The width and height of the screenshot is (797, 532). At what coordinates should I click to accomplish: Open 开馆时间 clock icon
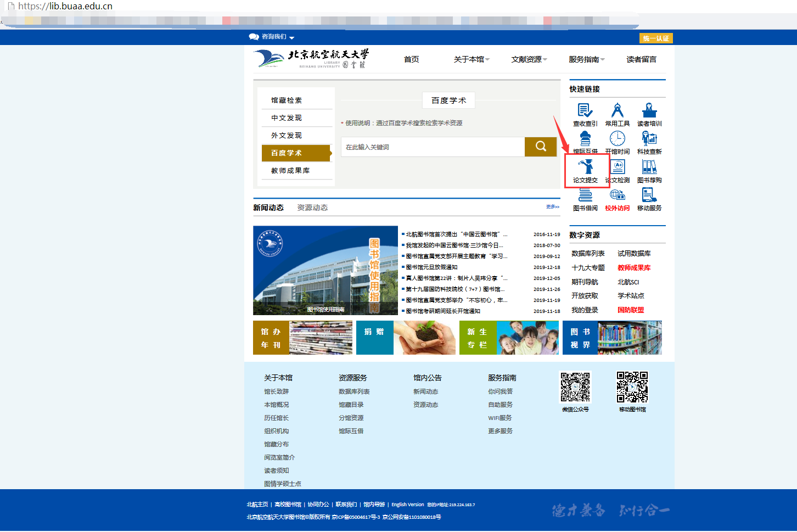click(x=617, y=139)
